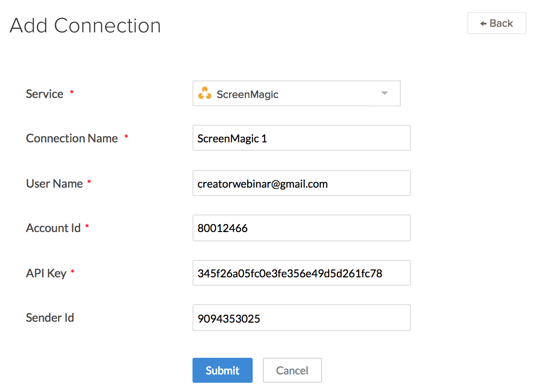The height and width of the screenshot is (392, 547).
Task: Click the Sender Id label
Action: click(x=50, y=318)
